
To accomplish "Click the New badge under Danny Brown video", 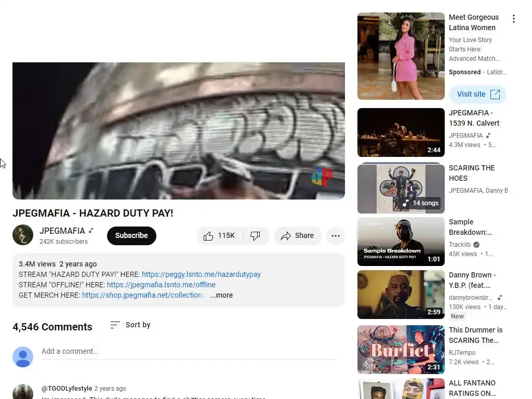I will 457,316.
